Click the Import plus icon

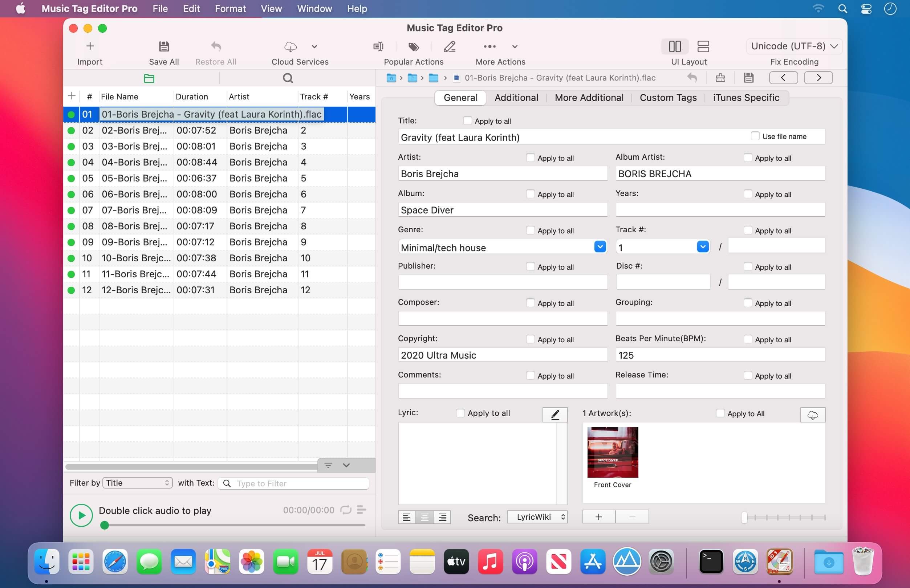click(90, 46)
